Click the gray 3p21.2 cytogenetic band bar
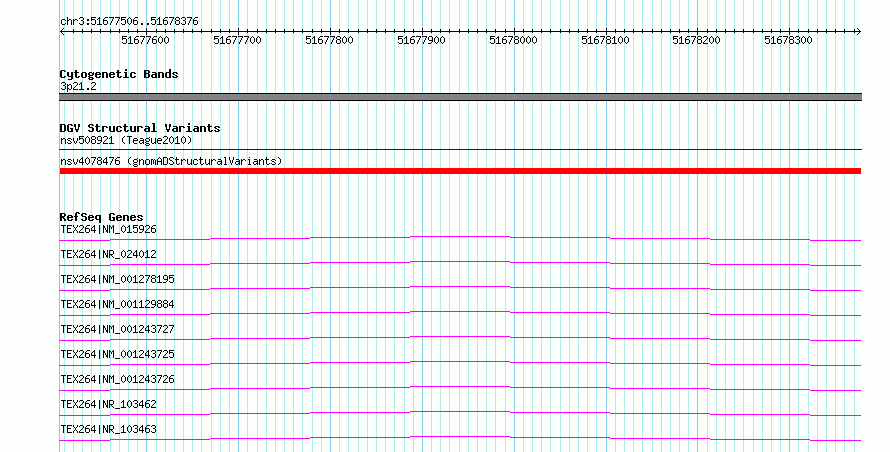Screen dimensions: 890x452 460,97
